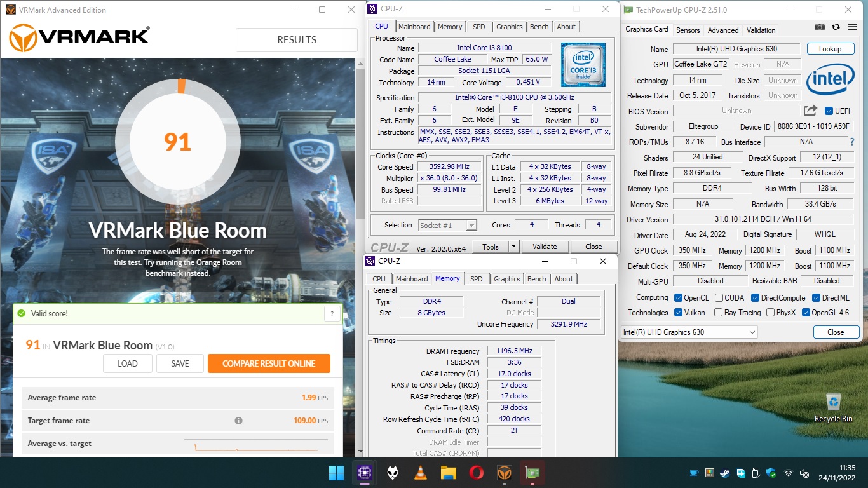Open the GPU selector dropdown in GPU-Z
Image resolution: width=868 pixels, height=488 pixels.
pos(689,332)
